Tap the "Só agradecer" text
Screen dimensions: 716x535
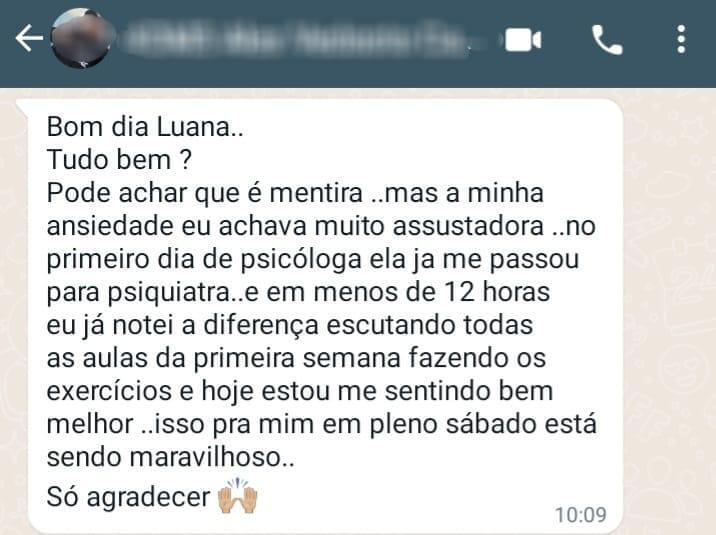coord(128,497)
